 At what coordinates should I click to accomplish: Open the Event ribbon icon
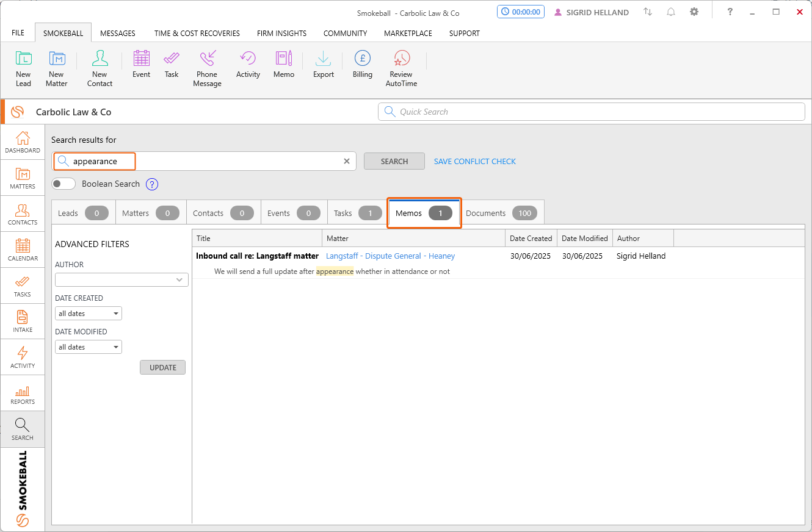(x=141, y=64)
